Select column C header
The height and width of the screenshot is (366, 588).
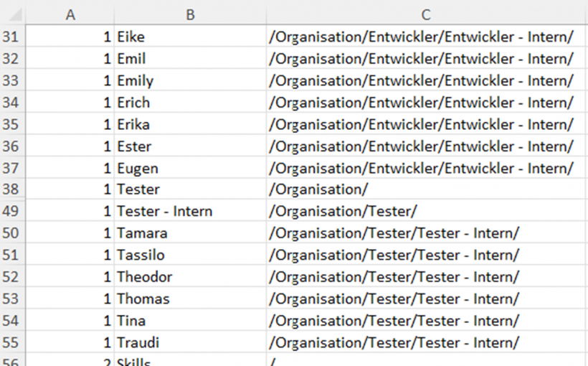coord(426,14)
